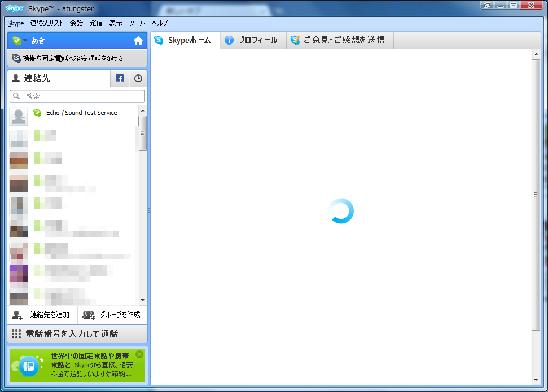Click the あき profile name
Screen dimensions: 548x392
point(38,41)
